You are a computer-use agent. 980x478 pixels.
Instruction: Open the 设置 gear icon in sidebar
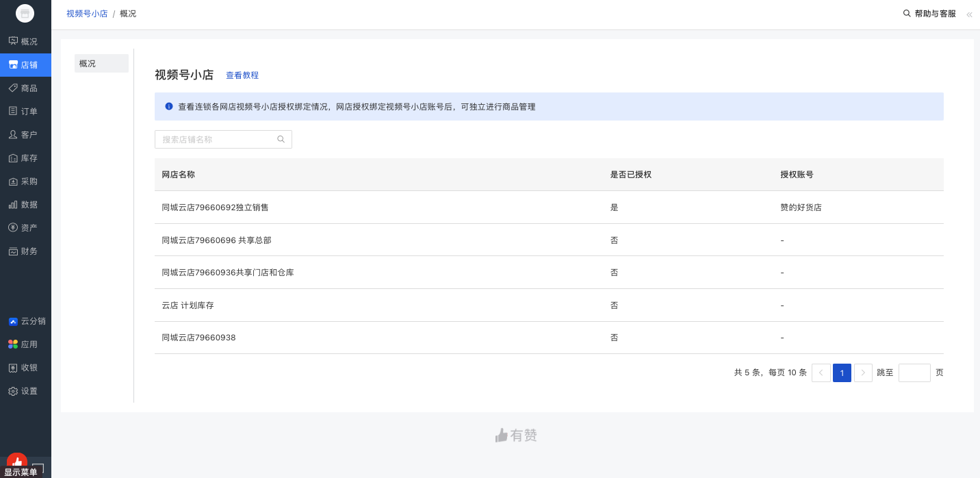click(x=13, y=391)
